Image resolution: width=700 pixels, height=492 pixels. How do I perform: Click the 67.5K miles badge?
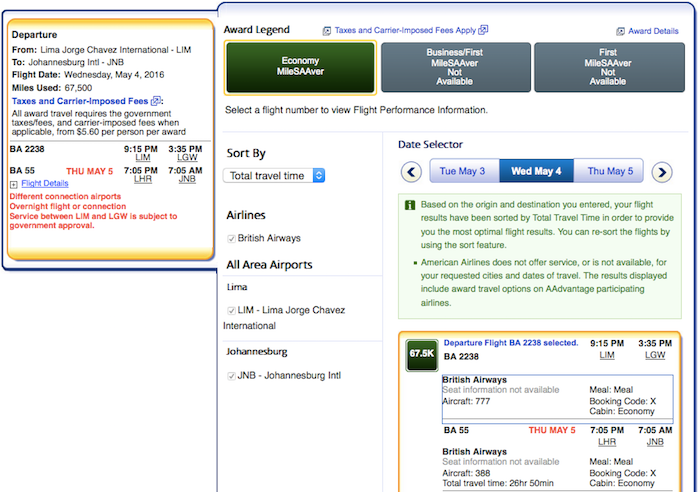pyautogui.click(x=422, y=354)
